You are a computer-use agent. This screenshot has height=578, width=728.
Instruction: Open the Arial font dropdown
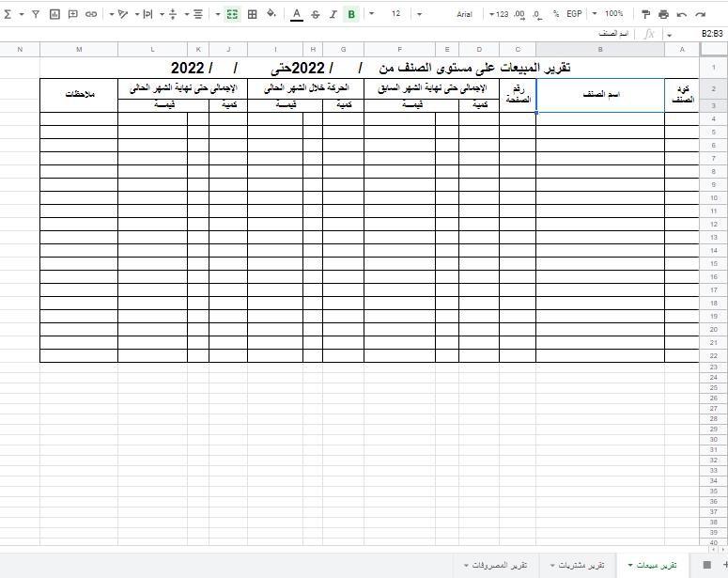[464, 14]
